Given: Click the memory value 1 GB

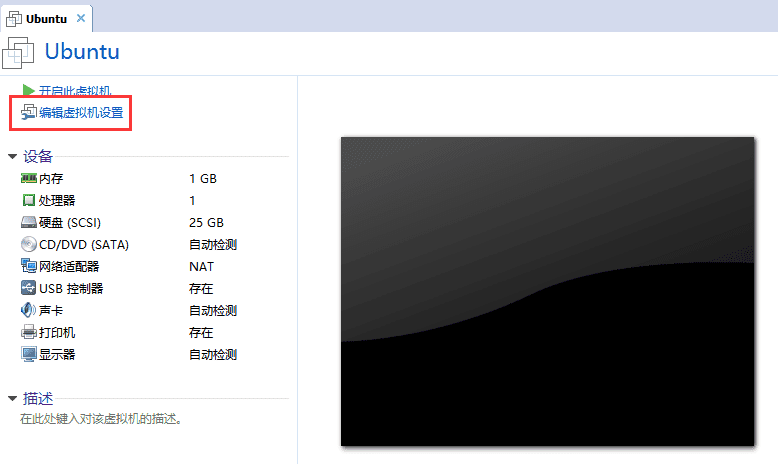Looking at the screenshot, I should tap(203, 179).
